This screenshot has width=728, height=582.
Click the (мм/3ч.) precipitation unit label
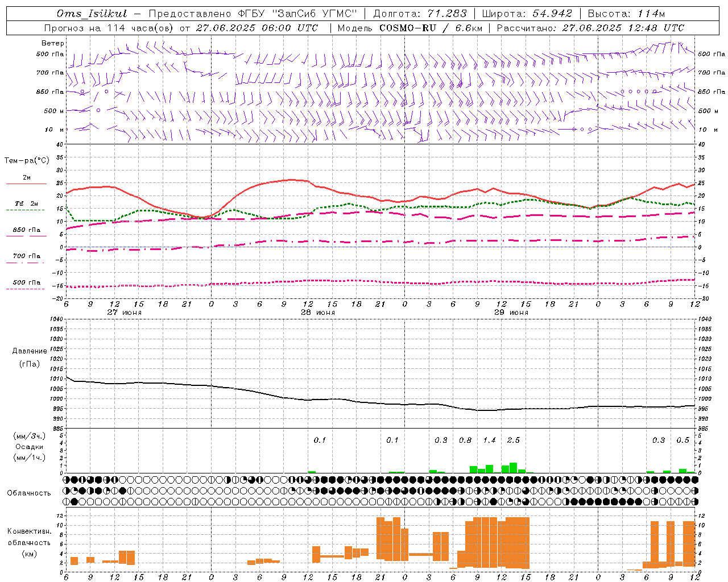[x=30, y=436]
